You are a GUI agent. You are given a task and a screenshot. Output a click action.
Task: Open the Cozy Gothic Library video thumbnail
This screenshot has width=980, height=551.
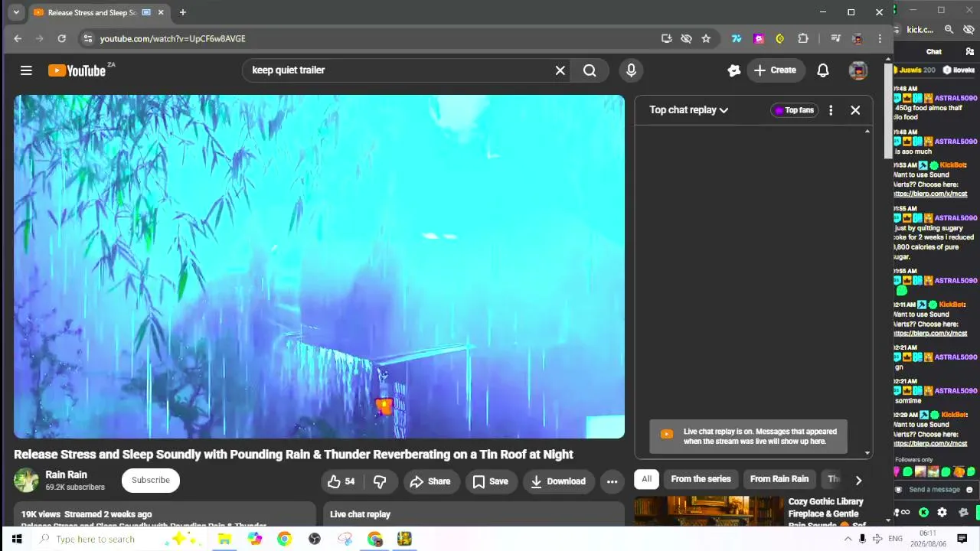pos(709,511)
